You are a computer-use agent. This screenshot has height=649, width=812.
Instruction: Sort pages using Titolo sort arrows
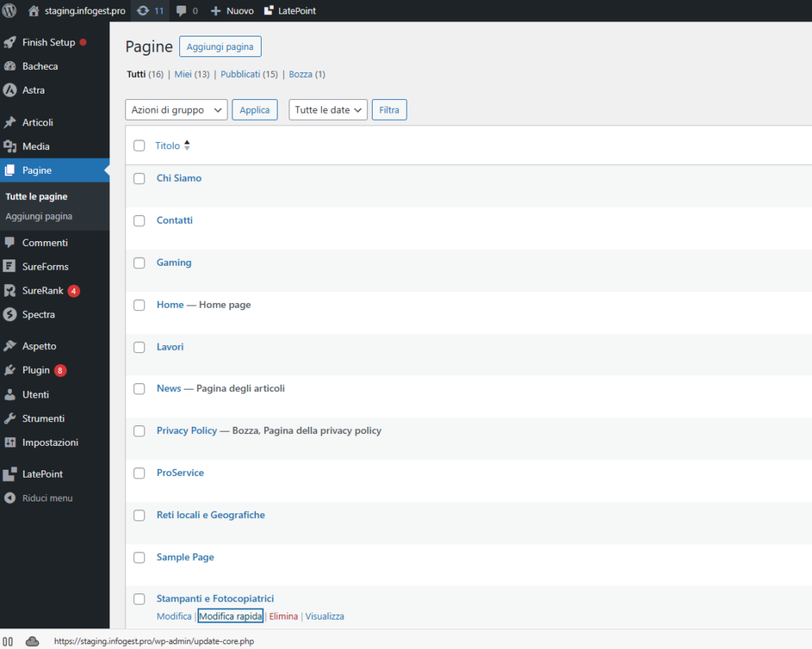click(187, 146)
